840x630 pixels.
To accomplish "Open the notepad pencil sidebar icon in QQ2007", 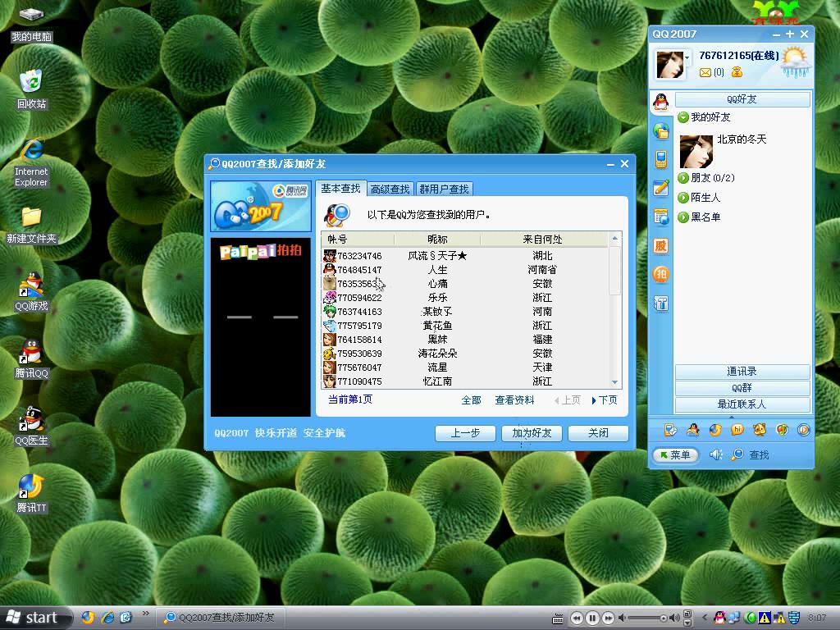I will point(661,188).
